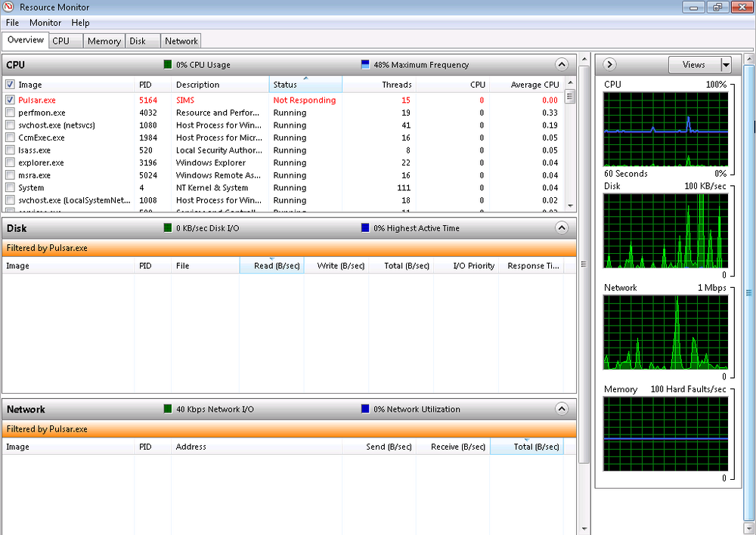The width and height of the screenshot is (756, 535).
Task: Sort Disk table by File column
Action: pos(205,265)
